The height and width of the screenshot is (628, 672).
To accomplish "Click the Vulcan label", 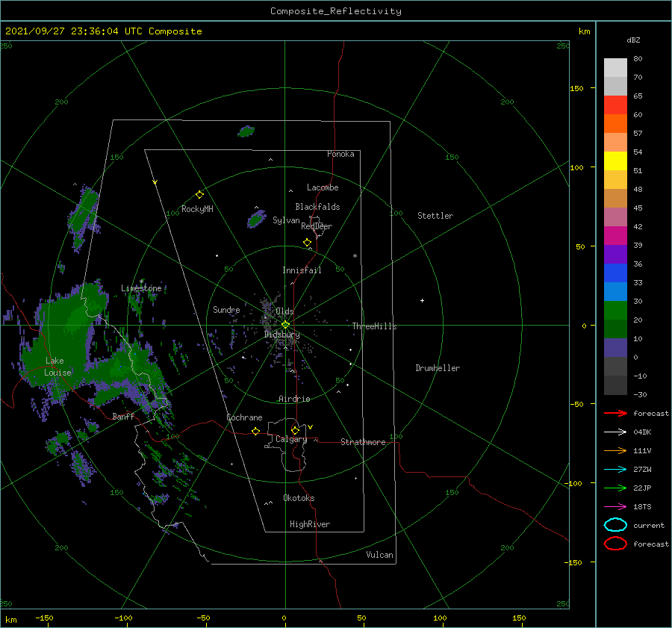I will (x=380, y=555).
